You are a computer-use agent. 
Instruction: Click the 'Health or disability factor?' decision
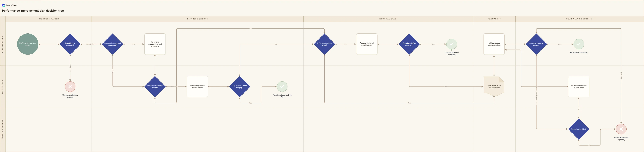[x=155, y=87]
